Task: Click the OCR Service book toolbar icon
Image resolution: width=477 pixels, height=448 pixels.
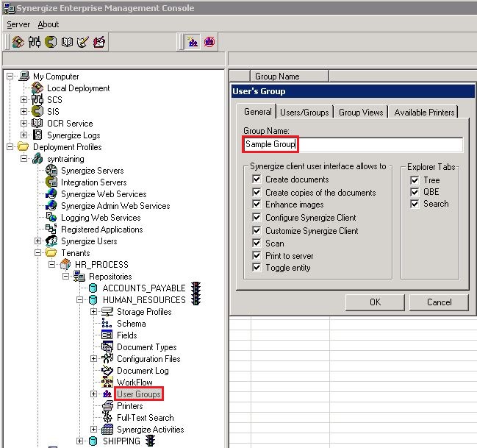Action: [67, 42]
